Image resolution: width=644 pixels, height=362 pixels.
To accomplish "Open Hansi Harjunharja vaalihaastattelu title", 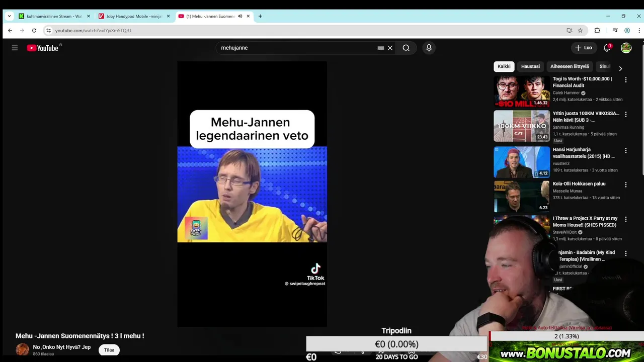I will [584, 153].
